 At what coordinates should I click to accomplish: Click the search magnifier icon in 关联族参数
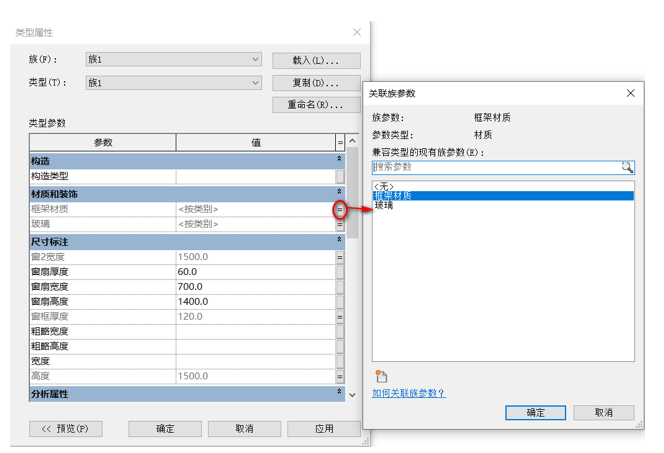[x=627, y=167]
